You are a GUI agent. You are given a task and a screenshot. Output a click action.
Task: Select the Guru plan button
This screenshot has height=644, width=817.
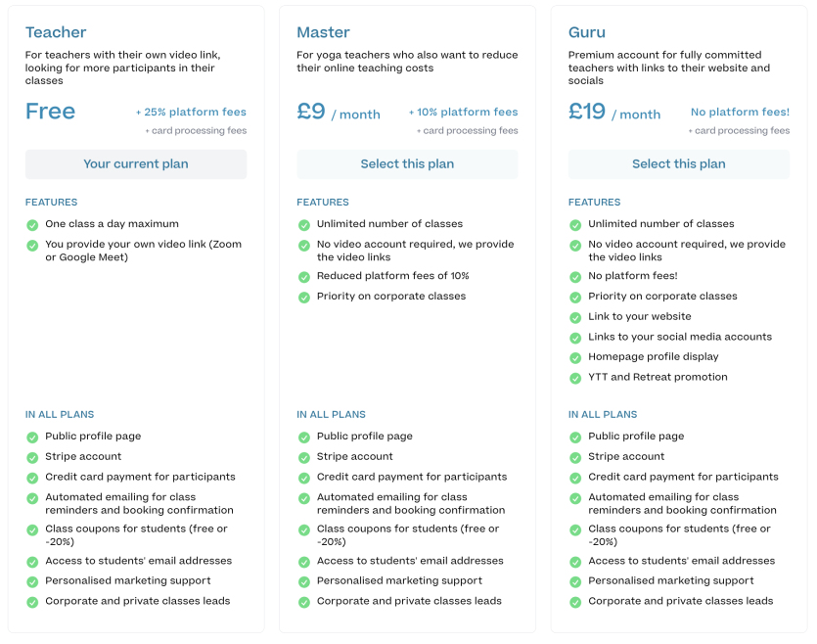click(x=678, y=164)
